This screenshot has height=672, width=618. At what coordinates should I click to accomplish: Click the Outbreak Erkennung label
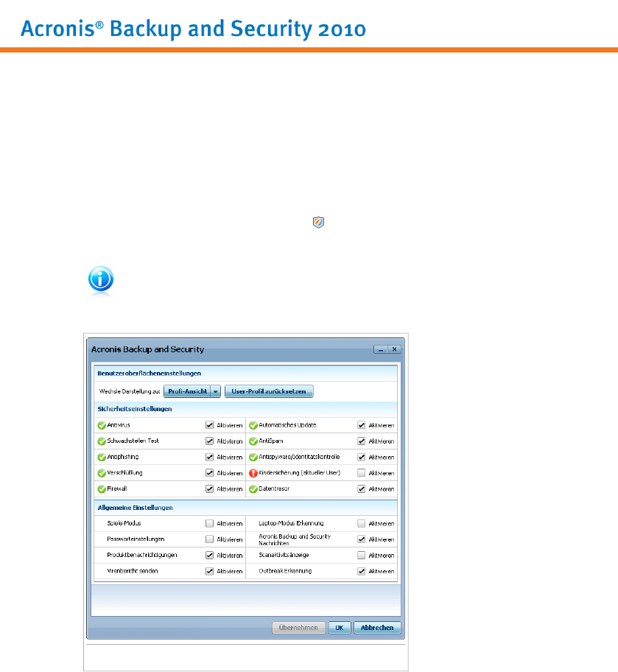(x=285, y=571)
